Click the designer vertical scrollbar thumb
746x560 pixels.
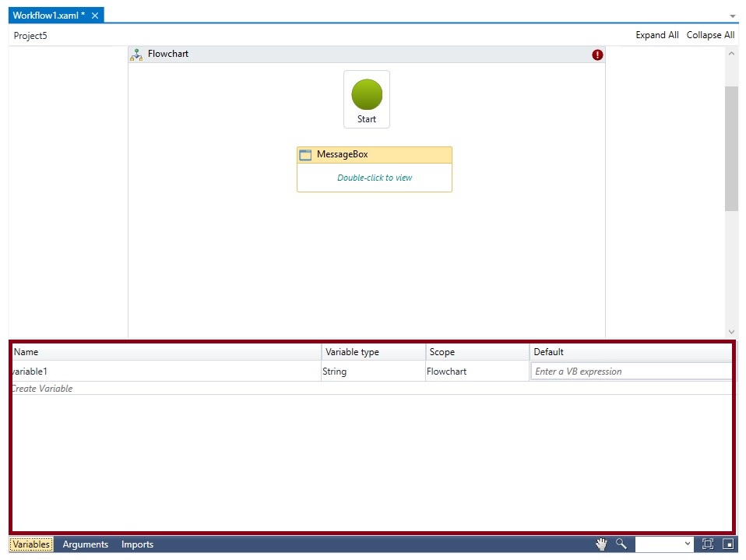point(731,148)
